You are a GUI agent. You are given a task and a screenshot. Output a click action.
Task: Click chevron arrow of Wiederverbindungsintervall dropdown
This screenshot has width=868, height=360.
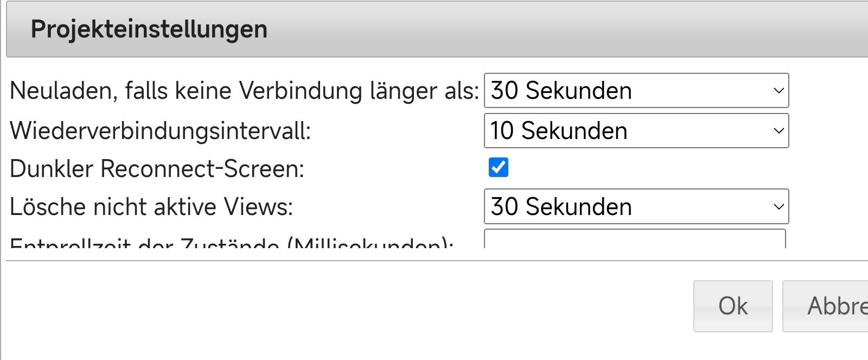[x=778, y=131]
